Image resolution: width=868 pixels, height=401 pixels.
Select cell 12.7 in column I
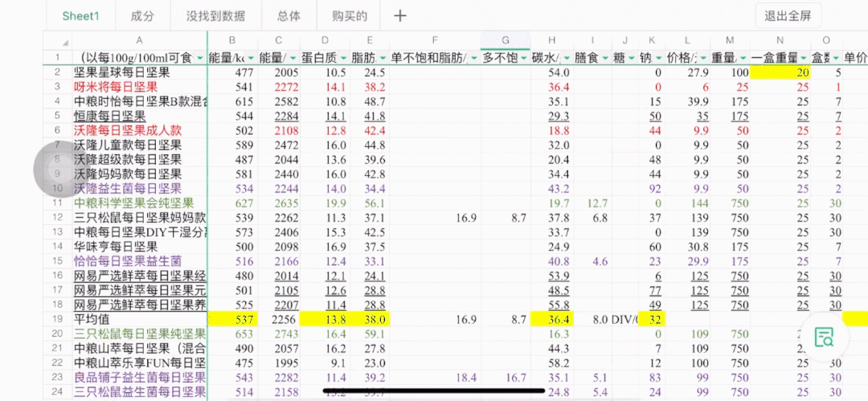pyautogui.click(x=592, y=203)
